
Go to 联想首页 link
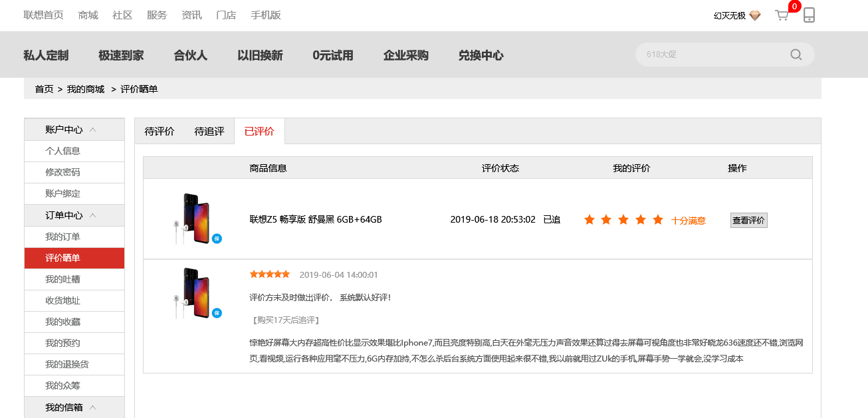(x=43, y=15)
